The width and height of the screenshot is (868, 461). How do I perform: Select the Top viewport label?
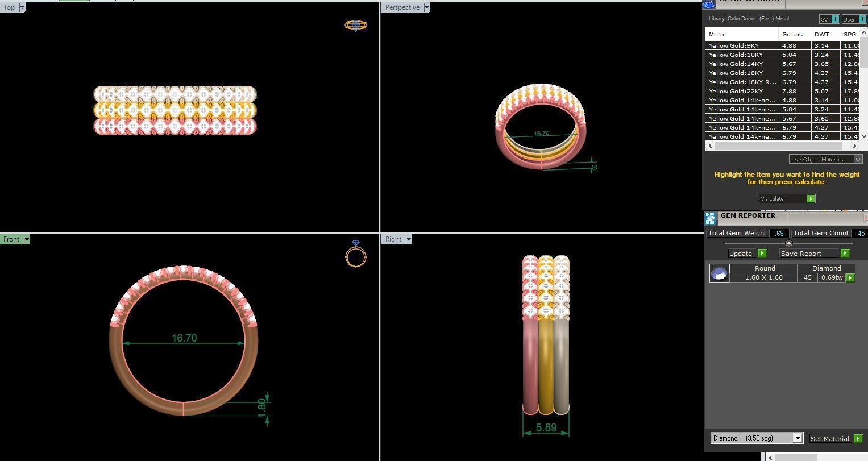10,7
